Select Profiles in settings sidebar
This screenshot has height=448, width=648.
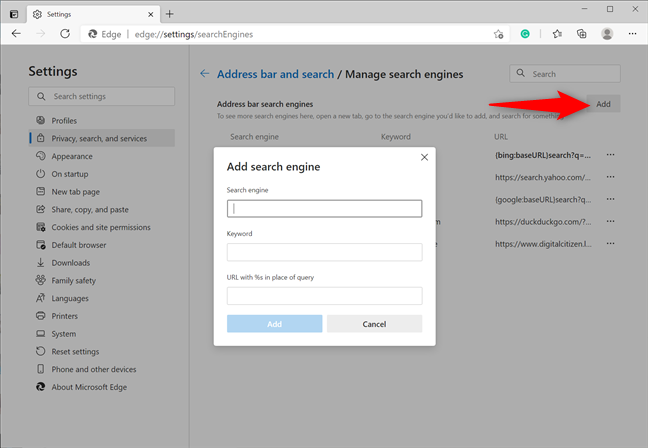click(x=102, y=120)
